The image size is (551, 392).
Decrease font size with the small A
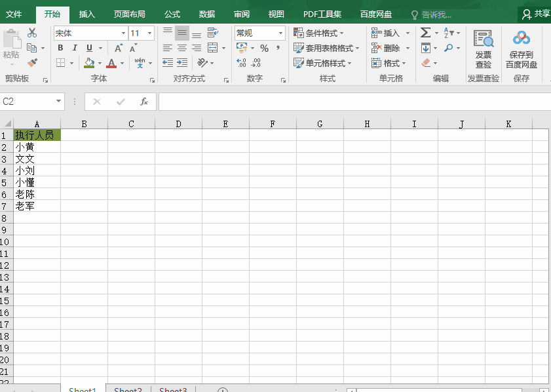(x=133, y=48)
